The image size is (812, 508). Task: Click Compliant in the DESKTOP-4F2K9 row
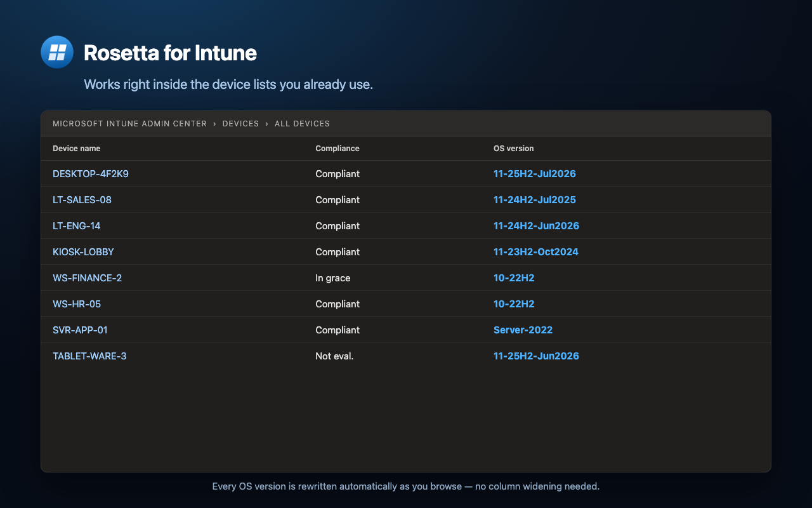[337, 174]
